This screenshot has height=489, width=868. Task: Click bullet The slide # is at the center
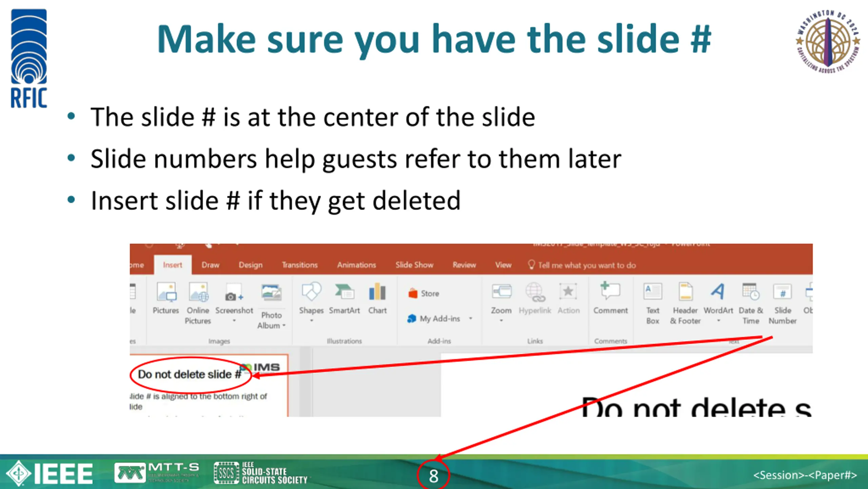point(313,117)
